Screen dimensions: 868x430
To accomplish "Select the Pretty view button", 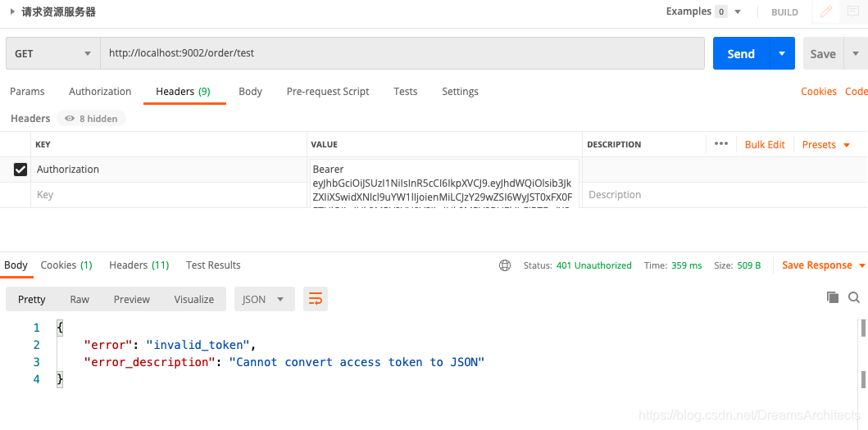I will (x=31, y=299).
